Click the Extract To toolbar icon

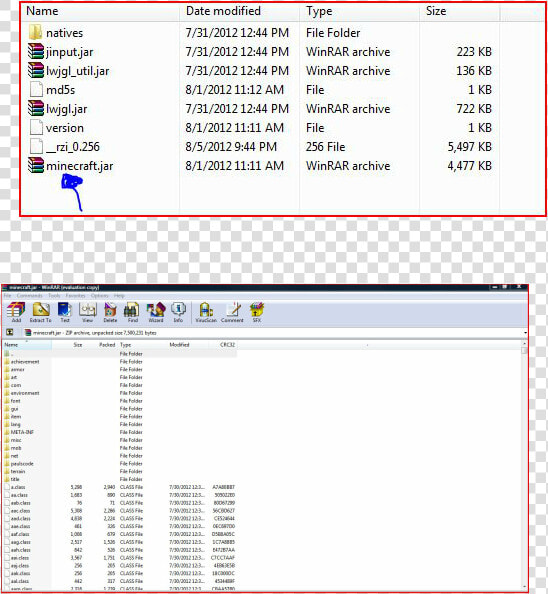tap(41, 310)
